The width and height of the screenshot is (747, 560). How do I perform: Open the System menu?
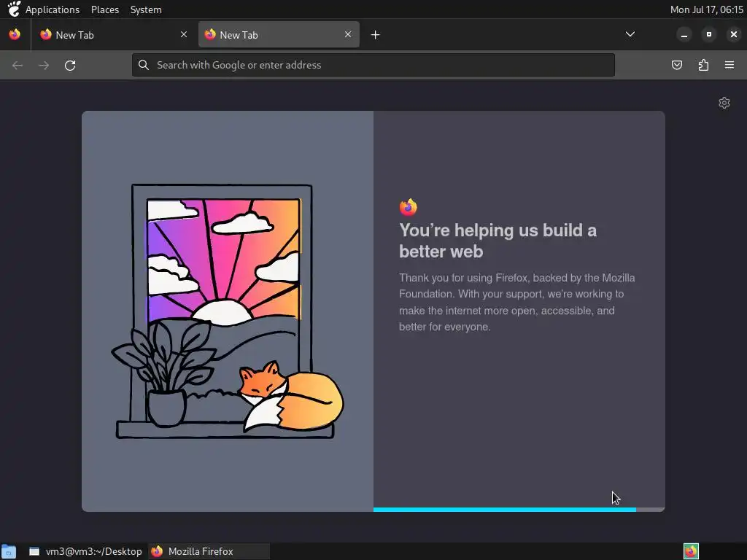(x=146, y=9)
